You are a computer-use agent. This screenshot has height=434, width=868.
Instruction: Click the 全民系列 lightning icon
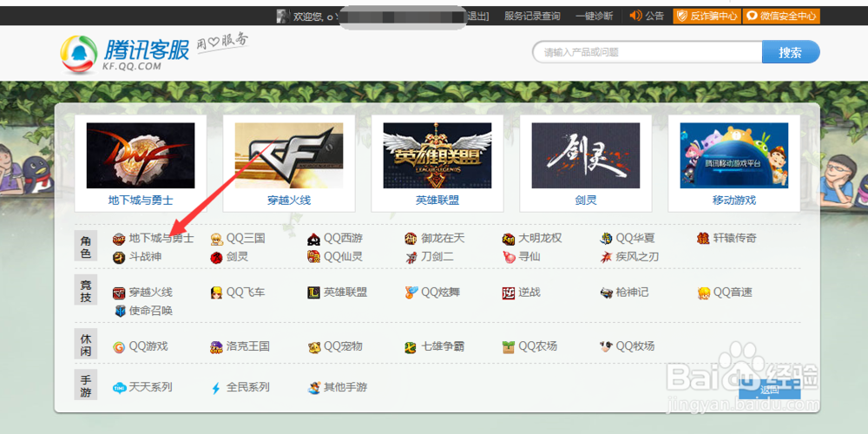[216, 388]
